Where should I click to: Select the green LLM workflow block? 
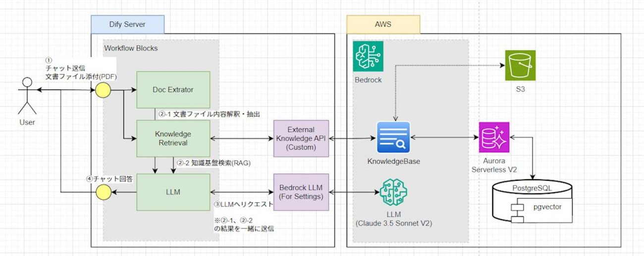pyautogui.click(x=173, y=192)
